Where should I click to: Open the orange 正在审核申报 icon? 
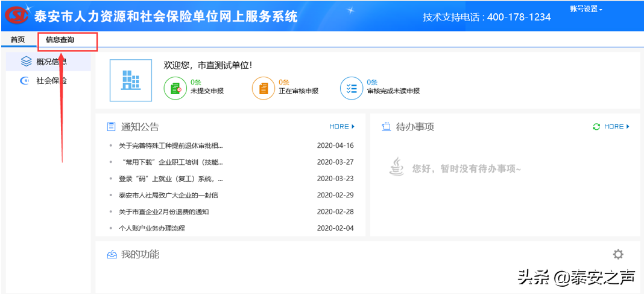tap(264, 88)
